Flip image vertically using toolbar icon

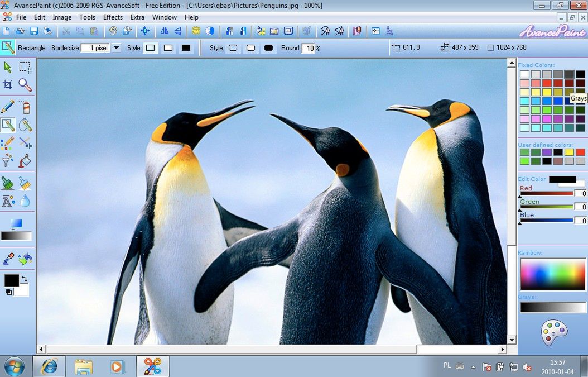178,31
